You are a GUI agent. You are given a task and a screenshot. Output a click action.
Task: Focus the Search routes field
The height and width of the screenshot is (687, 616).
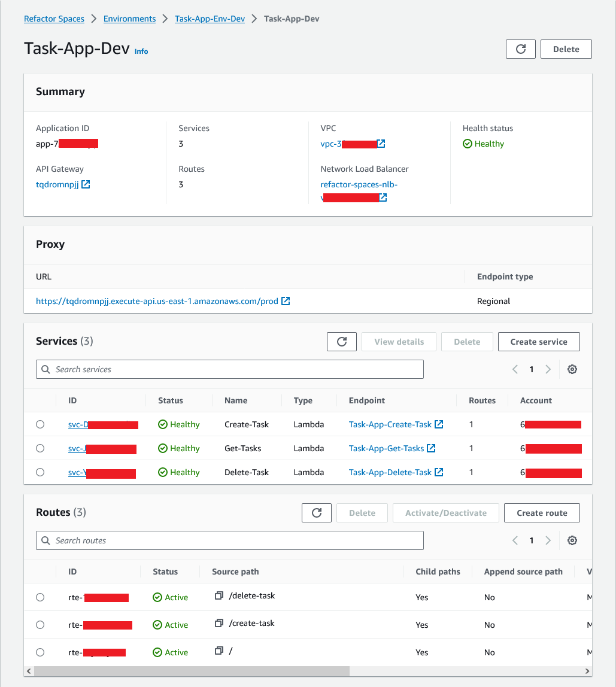230,540
